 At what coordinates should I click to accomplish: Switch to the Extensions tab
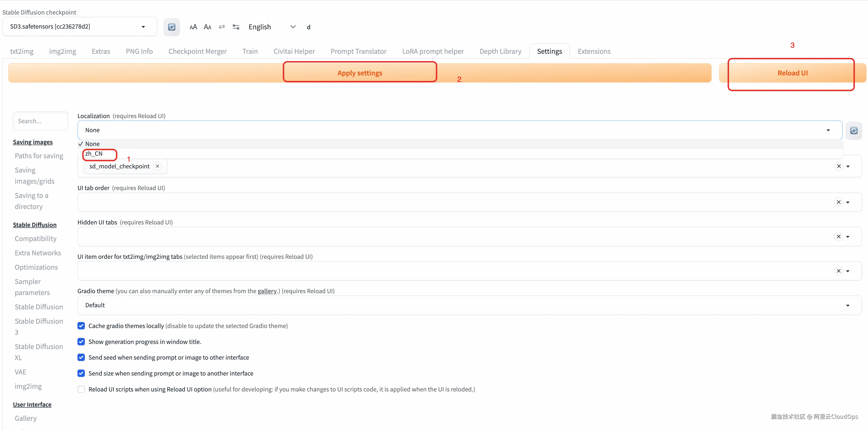pos(594,51)
